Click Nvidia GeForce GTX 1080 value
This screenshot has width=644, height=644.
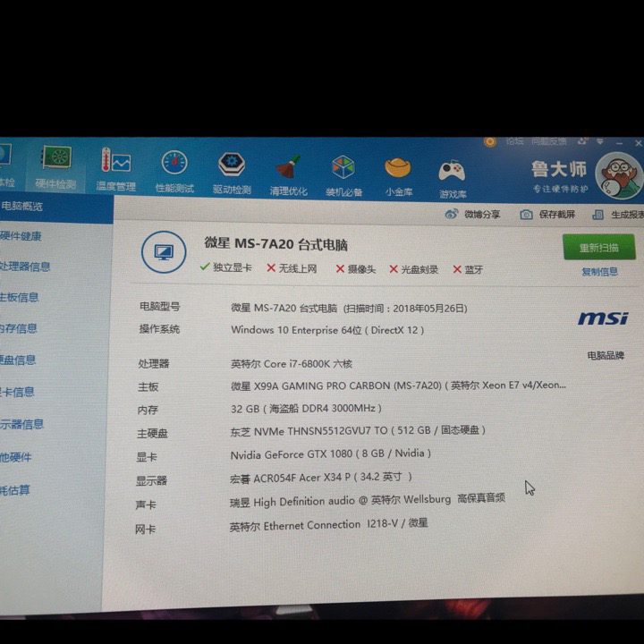(x=331, y=453)
